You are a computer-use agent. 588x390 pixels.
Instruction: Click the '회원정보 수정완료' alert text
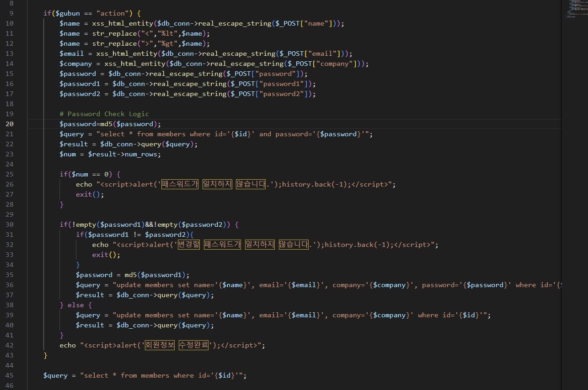coord(176,345)
